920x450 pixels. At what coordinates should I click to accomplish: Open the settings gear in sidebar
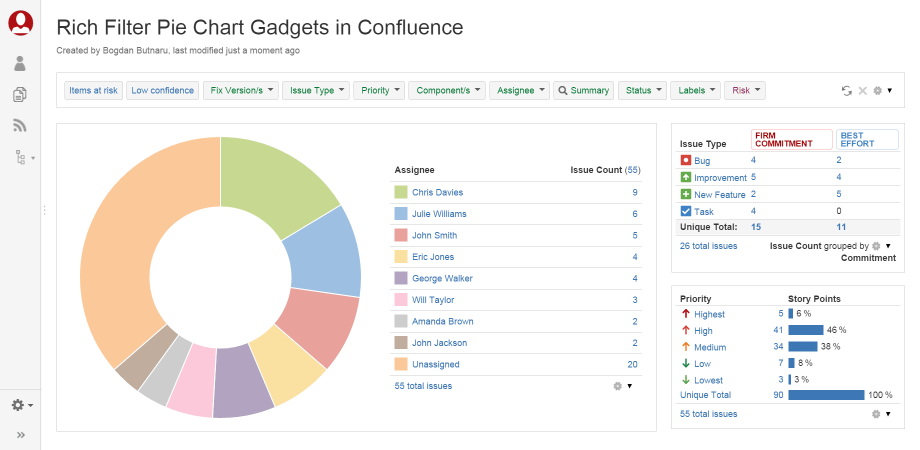20,405
